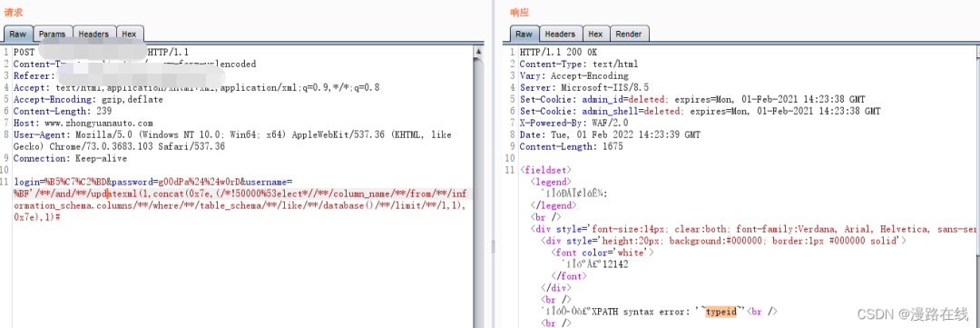The image size is (980, 328).
Task: Select the request Hex tab
Action: [130, 34]
